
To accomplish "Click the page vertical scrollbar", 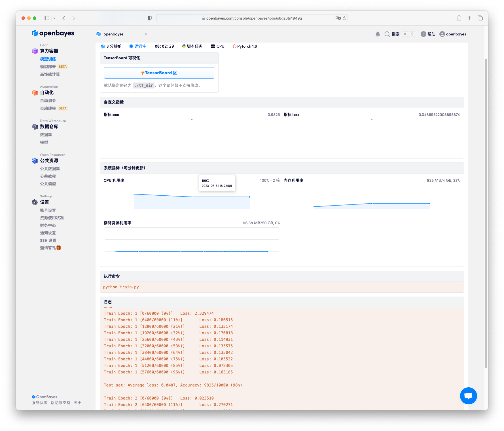I will click(x=486, y=213).
